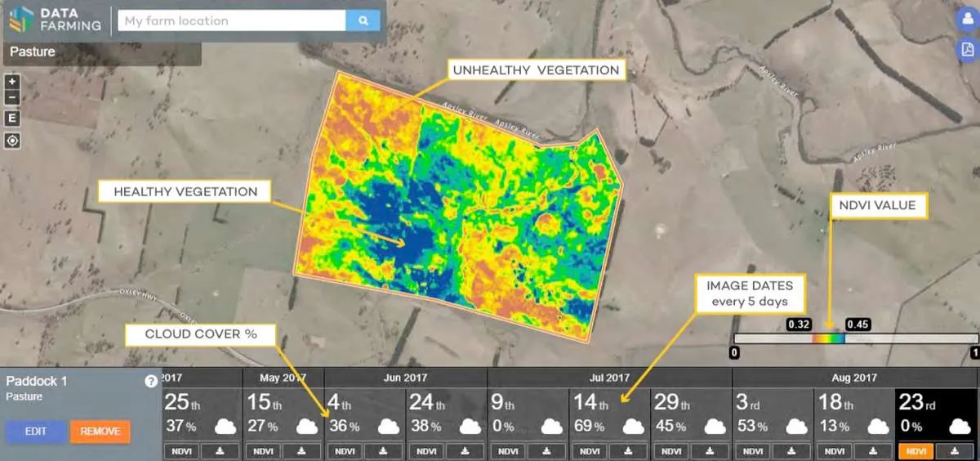
Task: Click the cloud icon on 9th July
Action: [x=551, y=426]
